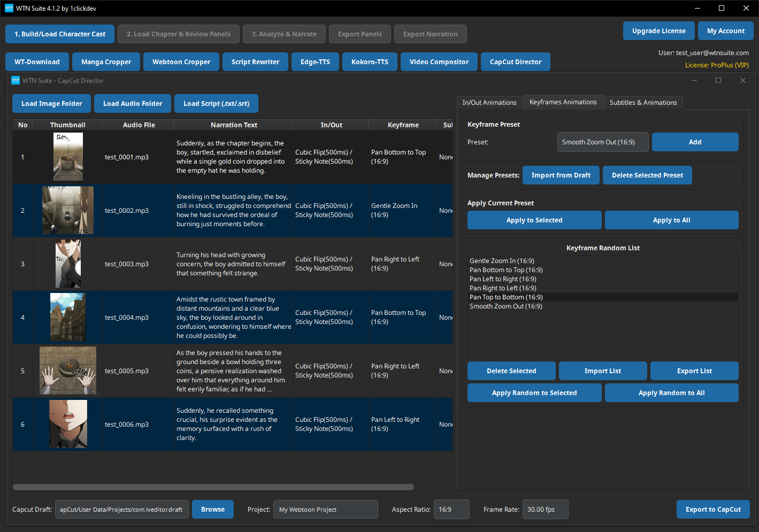
Task: Open the Kokoro-TTS tool
Action: pyautogui.click(x=370, y=61)
